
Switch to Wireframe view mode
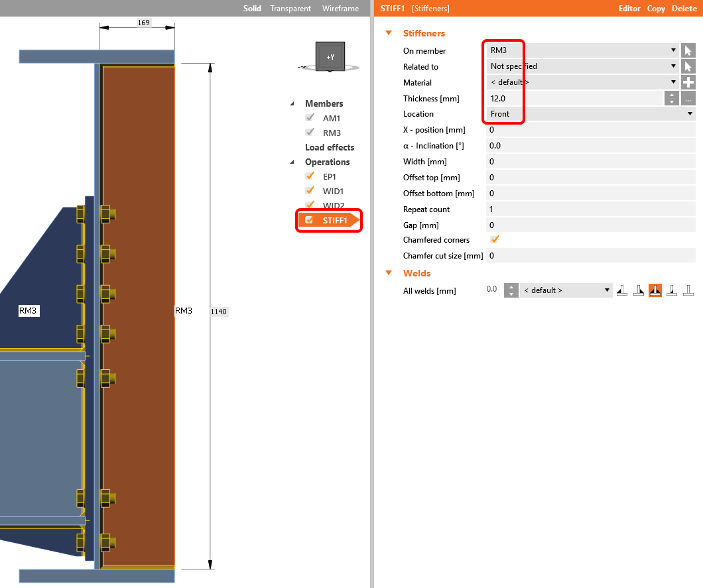tap(340, 9)
